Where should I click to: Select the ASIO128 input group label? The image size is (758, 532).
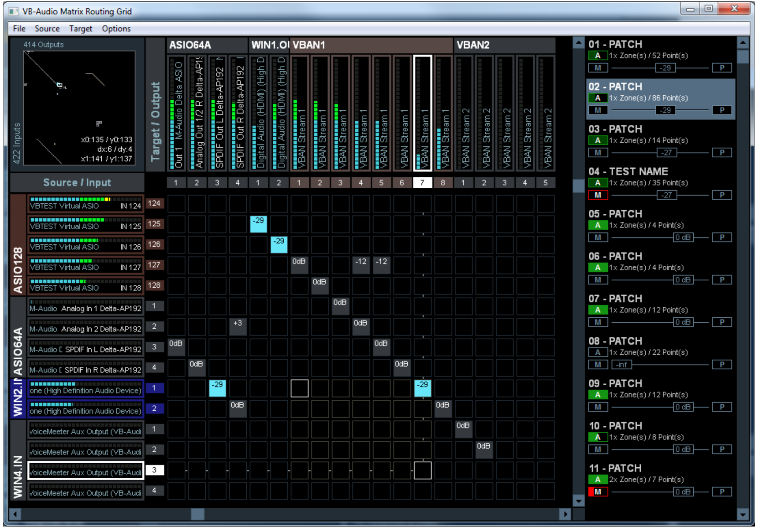(x=18, y=245)
